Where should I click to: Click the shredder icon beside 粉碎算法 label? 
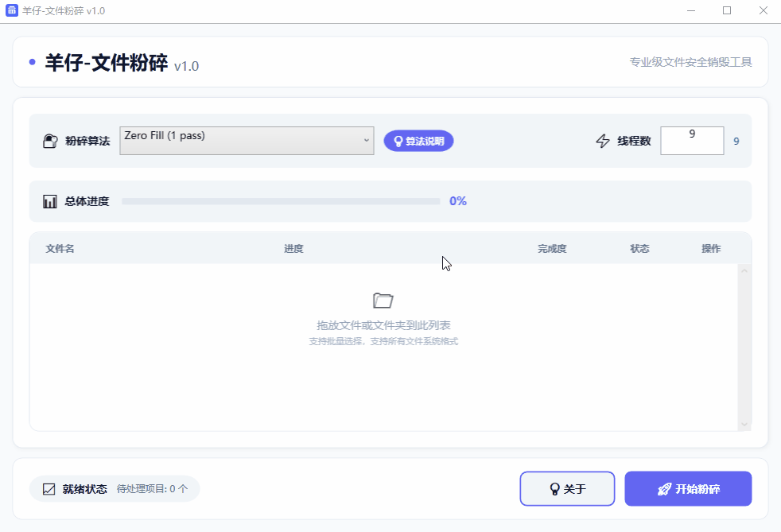pos(50,140)
